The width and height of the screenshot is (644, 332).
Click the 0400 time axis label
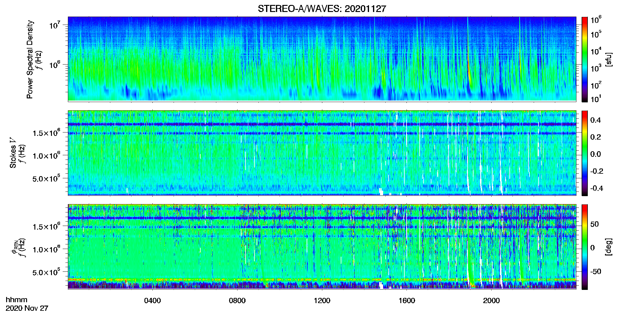152,301
